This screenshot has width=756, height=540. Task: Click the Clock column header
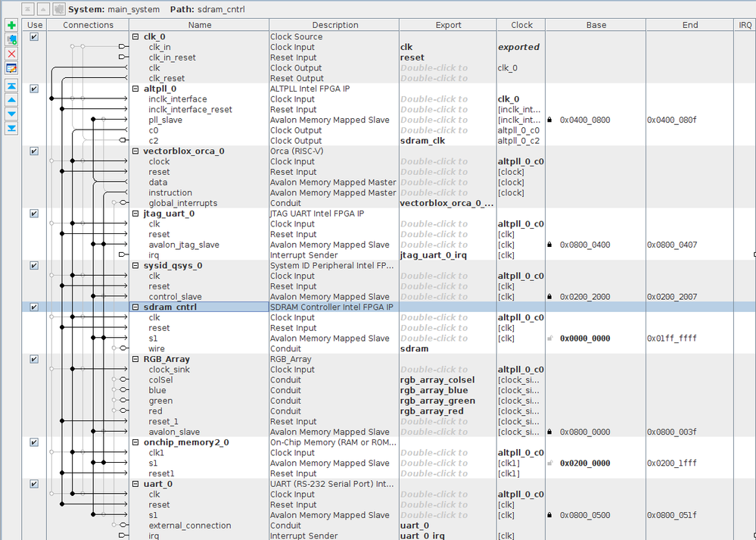(521, 25)
